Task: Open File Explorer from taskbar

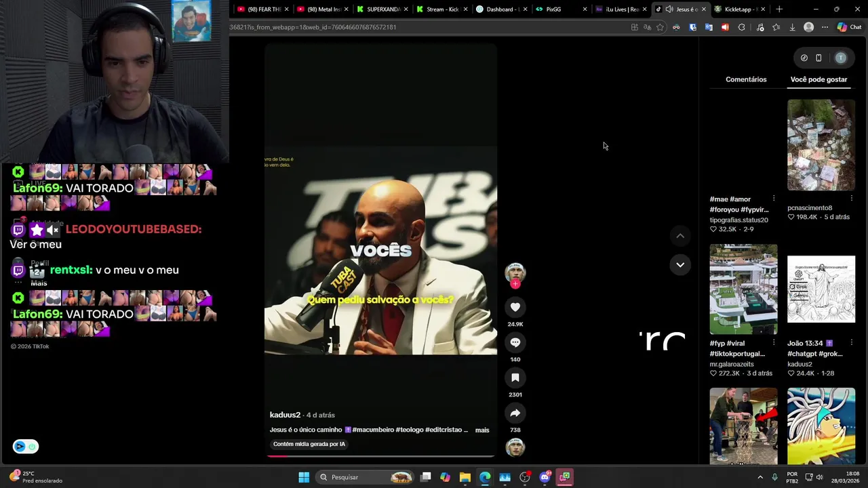Action: click(x=465, y=477)
